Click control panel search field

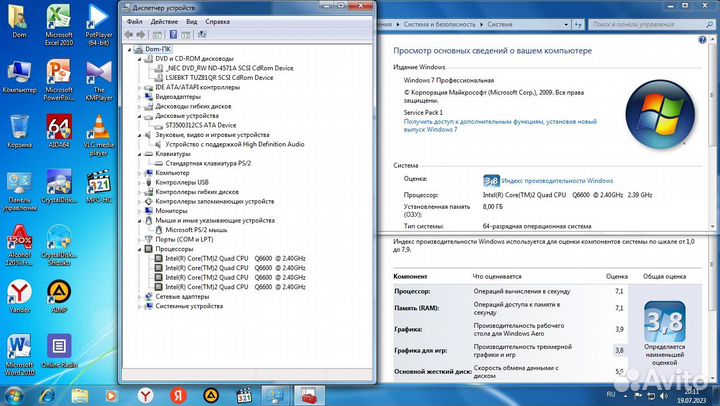tap(647, 24)
